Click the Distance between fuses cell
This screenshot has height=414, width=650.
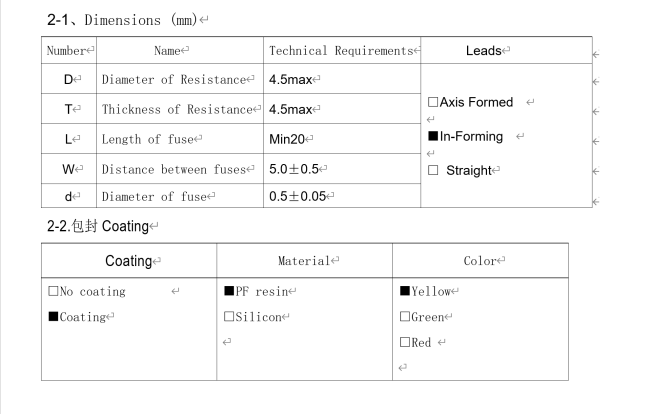pyautogui.click(x=178, y=167)
